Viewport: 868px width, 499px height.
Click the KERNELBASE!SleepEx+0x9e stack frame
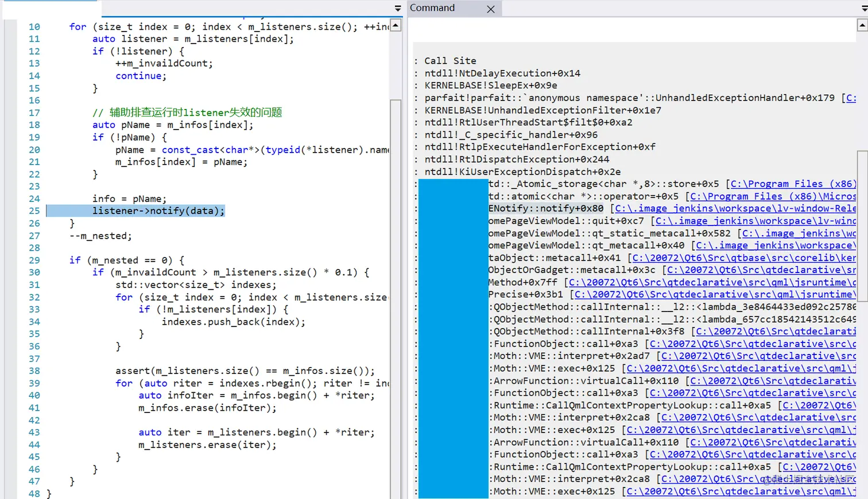click(491, 85)
